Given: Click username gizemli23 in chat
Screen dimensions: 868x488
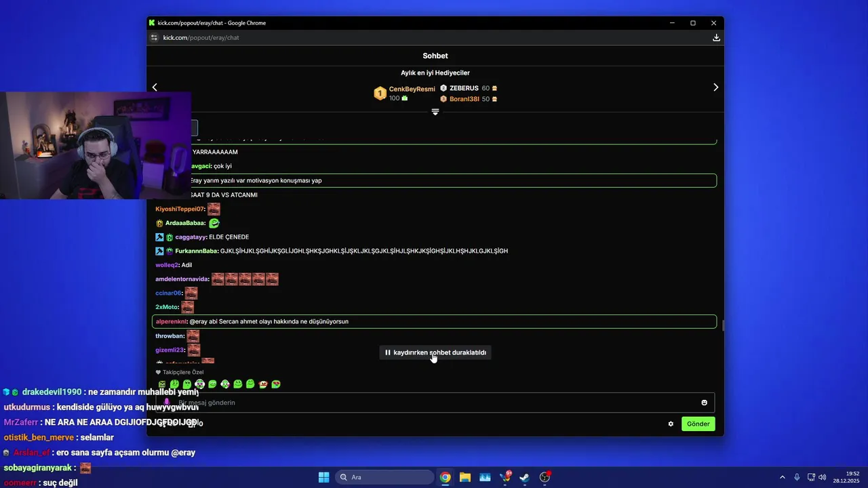Looking at the screenshot, I should pyautogui.click(x=170, y=350).
